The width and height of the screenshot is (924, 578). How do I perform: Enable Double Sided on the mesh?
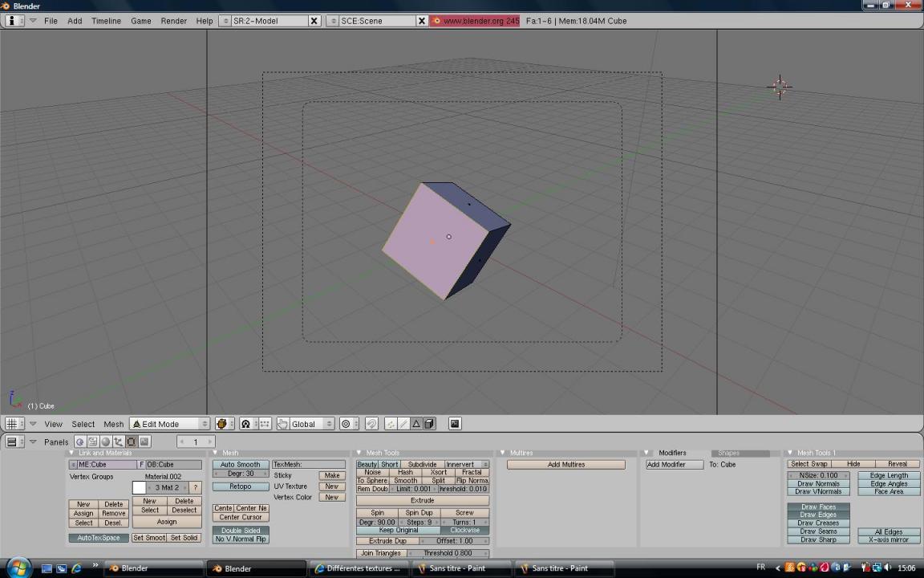[240, 530]
